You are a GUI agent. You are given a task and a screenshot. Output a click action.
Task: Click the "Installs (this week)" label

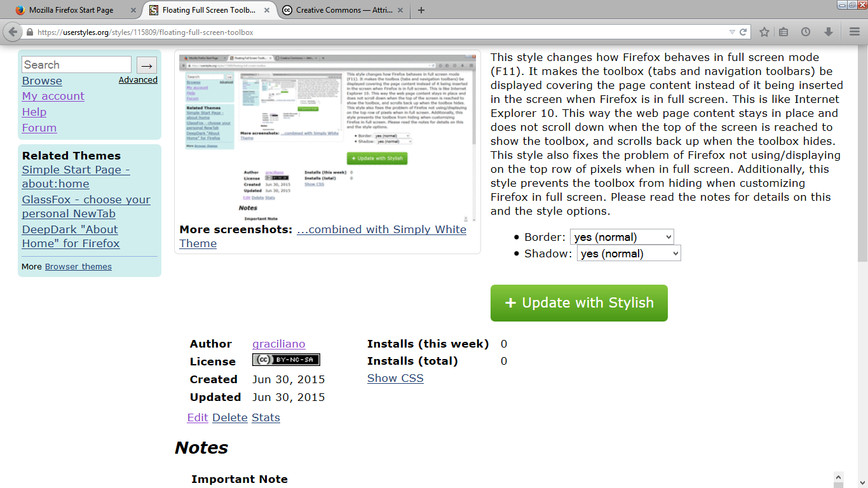coord(428,344)
